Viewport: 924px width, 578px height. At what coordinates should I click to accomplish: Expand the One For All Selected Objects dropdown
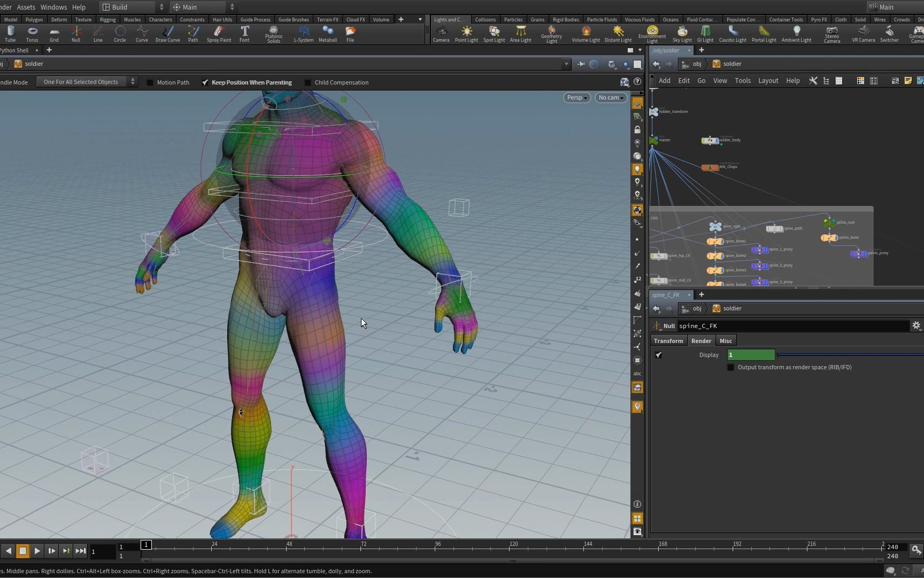87,82
